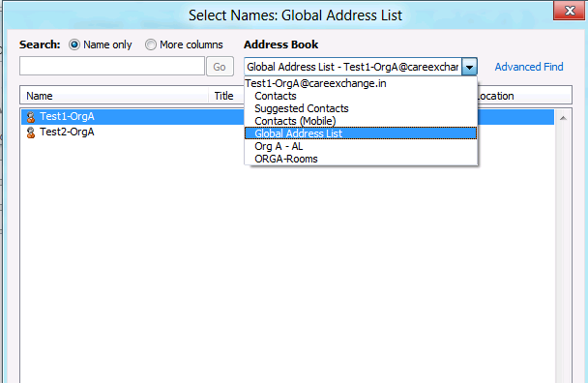588x383 pixels.
Task: Close the Select Names dialog
Action: tap(570, 11)
